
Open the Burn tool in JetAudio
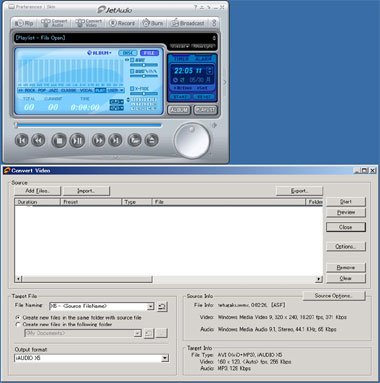pos(153,23)
